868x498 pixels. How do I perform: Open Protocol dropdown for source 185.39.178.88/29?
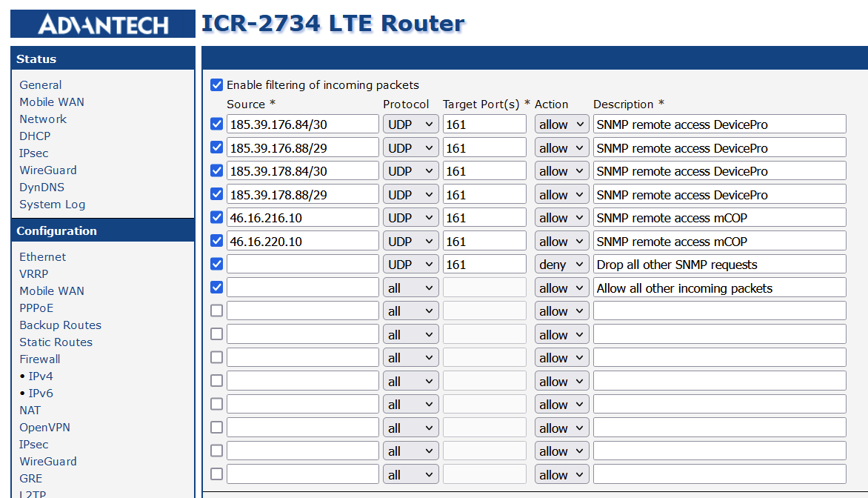(x=410, y=194)
